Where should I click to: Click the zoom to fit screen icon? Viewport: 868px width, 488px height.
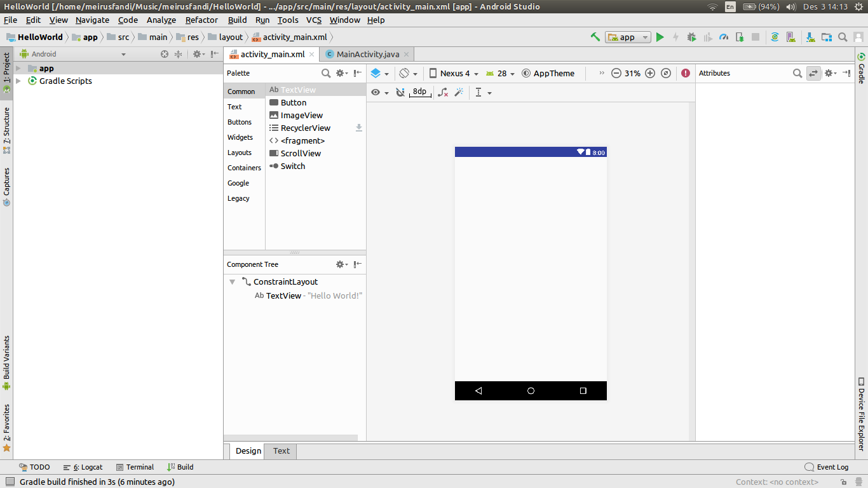[666, 73]
